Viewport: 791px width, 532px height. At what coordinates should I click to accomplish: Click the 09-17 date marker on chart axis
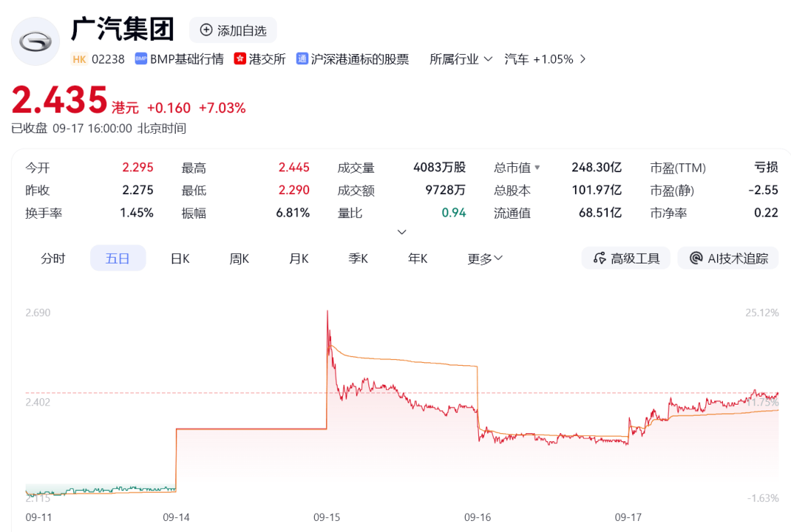(628, 517)
